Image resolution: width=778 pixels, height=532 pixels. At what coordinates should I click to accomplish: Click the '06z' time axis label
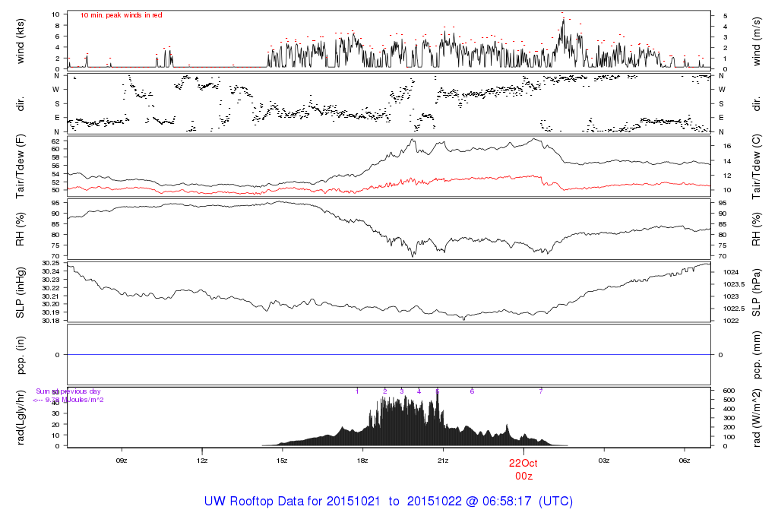[x=685, y=461]
